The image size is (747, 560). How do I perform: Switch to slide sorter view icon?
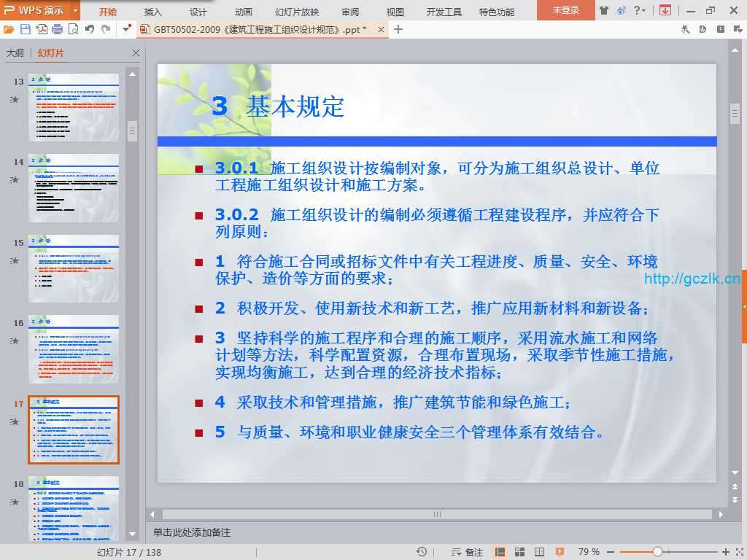coord(519,552)
